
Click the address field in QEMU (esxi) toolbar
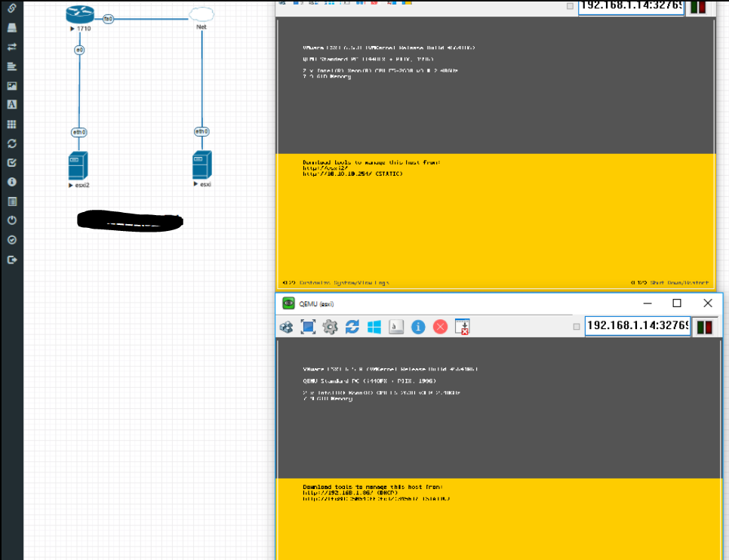(x=637, y=325)
